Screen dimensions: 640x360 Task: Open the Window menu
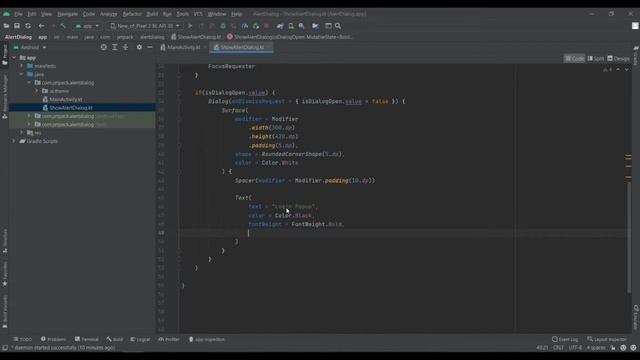[x=217, y=14]
